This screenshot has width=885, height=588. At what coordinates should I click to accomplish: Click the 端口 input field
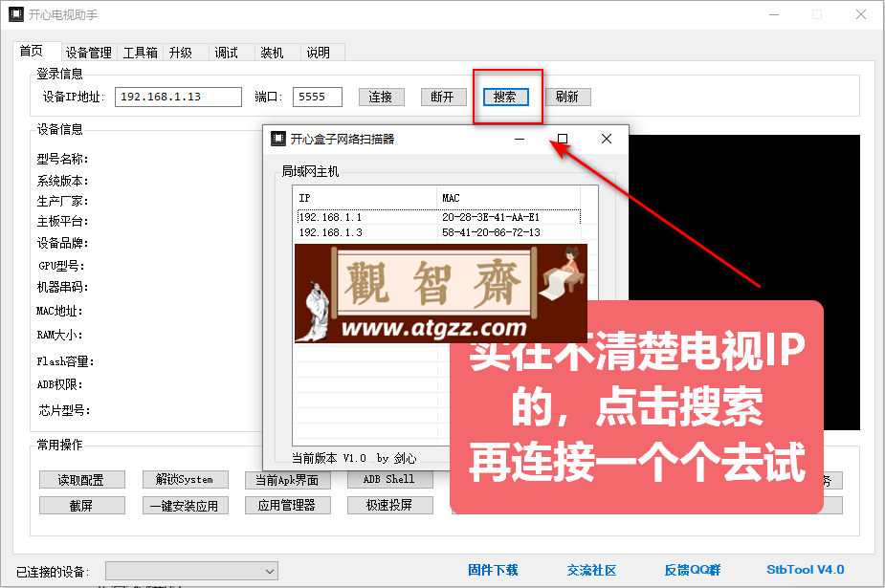pos(318,97)
